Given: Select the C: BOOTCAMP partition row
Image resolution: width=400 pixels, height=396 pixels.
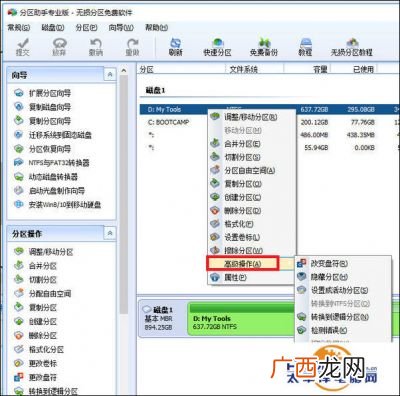Looking at the screenshot, I should (x=269, y=122).
